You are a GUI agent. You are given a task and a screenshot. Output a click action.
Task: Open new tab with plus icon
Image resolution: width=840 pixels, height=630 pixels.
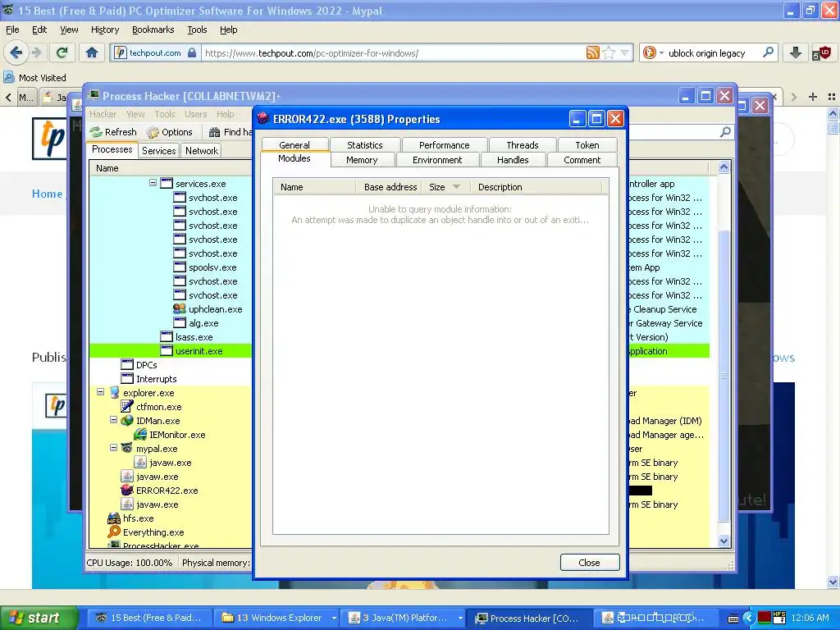[x=813, y=97]
